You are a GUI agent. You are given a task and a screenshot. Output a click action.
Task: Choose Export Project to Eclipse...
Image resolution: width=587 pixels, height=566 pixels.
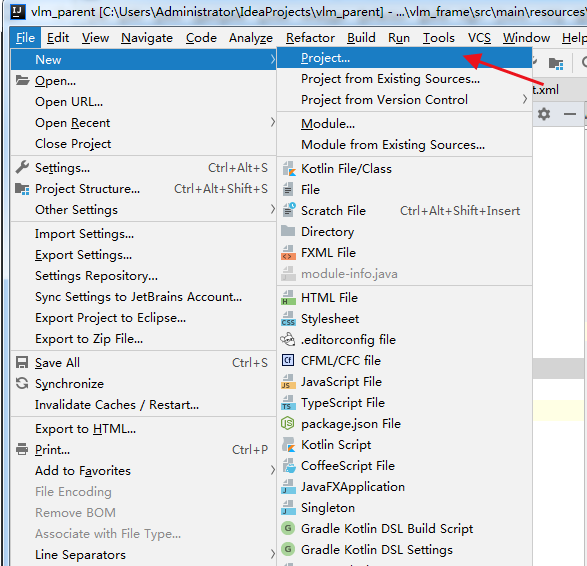point(144,317)
